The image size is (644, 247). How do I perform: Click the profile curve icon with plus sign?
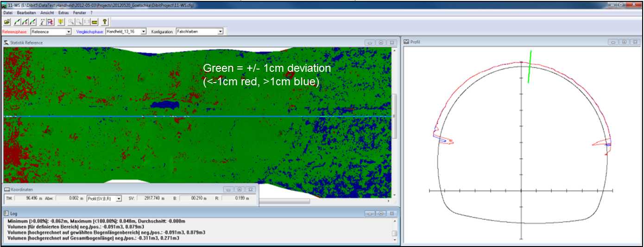tap(25, 22)
